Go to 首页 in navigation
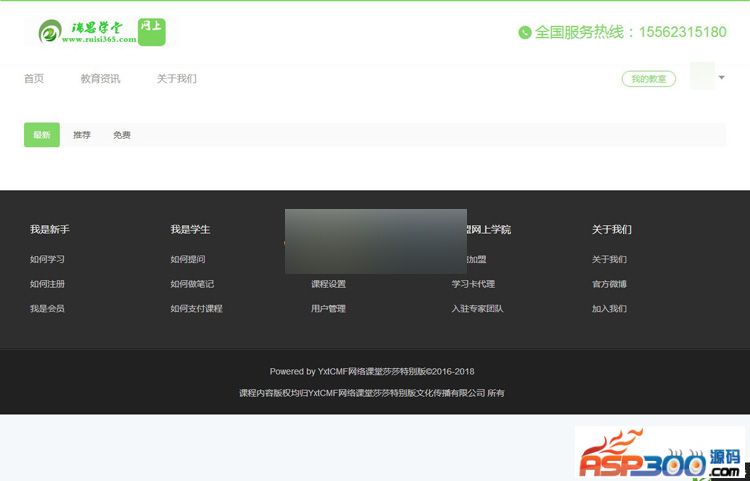This screenshot has height=481, width=750. [34, 78]
